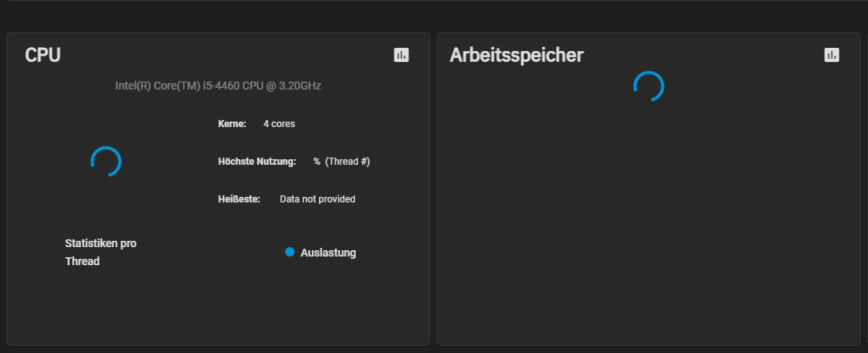Click 'Statistiken pro Thread' heading
The image size is (868, 353).
pos(101,252)
